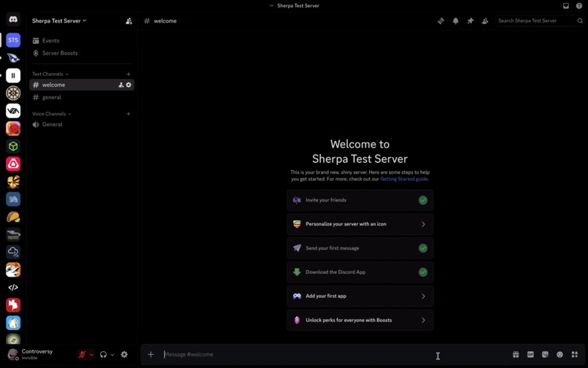
Task: Open Sherpa Test Server dropdown menu
Action: coord(59,21)
